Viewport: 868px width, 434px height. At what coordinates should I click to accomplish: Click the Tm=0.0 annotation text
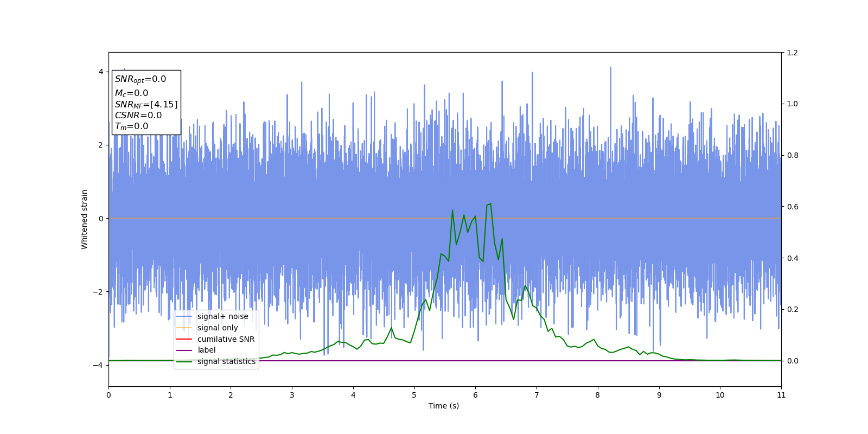(x=131, y=126)
